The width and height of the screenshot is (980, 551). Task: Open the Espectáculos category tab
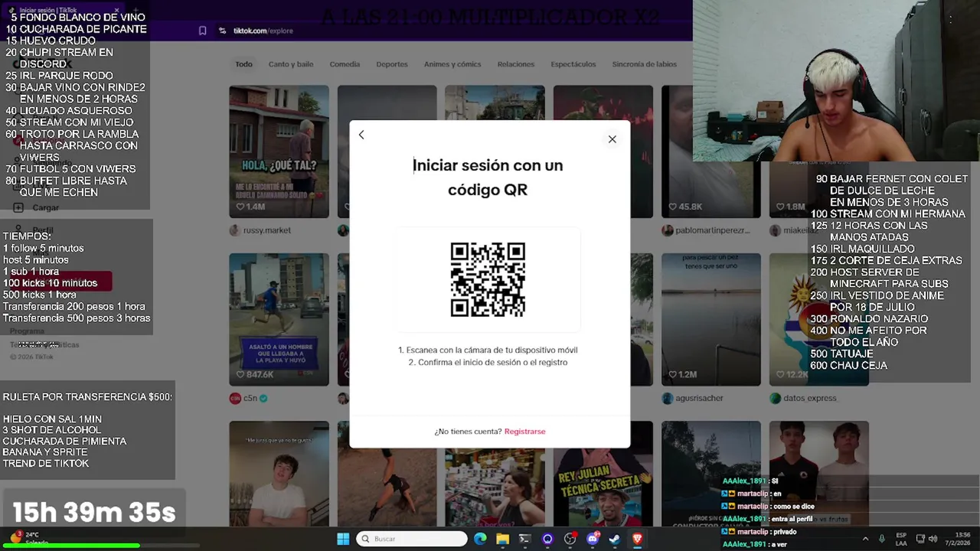(x=573, y=64)
